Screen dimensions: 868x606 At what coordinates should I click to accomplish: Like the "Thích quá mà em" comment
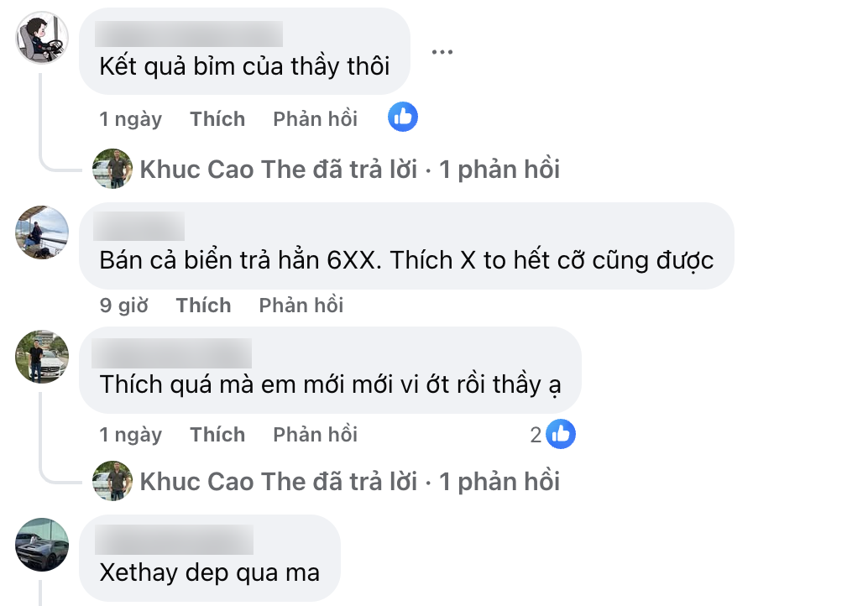pos(217,435)
